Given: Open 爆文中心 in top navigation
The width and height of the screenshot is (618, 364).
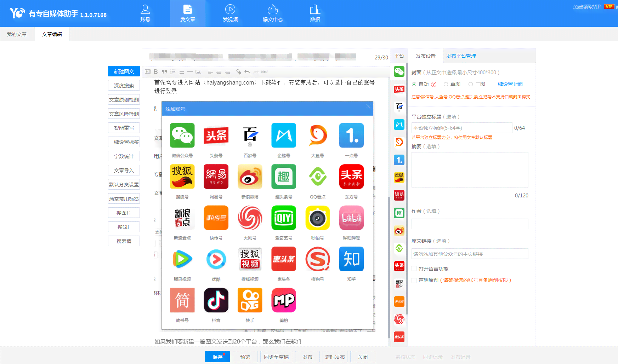Looking at the screenshot, I should [x=273, y=13].
